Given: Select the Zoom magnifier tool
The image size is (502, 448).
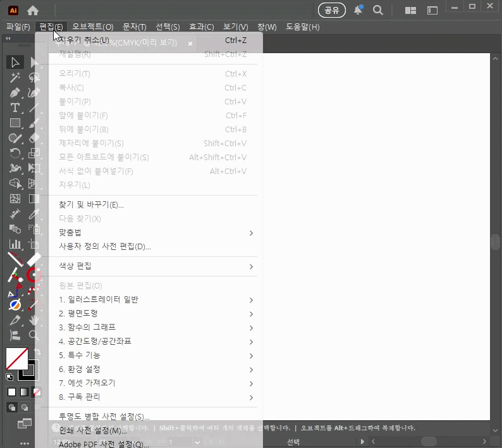Looking at the screenshot, I should pyautogui.click(x=34, y=335).
